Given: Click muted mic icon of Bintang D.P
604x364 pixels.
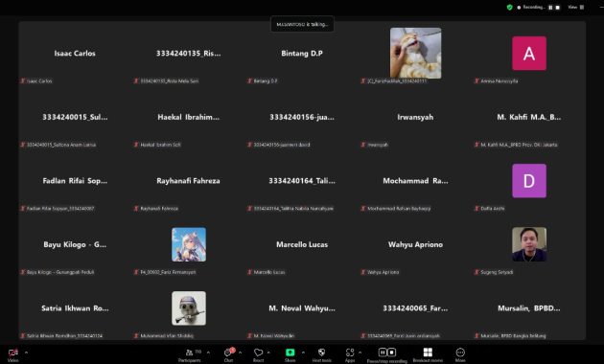Looking at the screenshot, I should coord(249,80).
